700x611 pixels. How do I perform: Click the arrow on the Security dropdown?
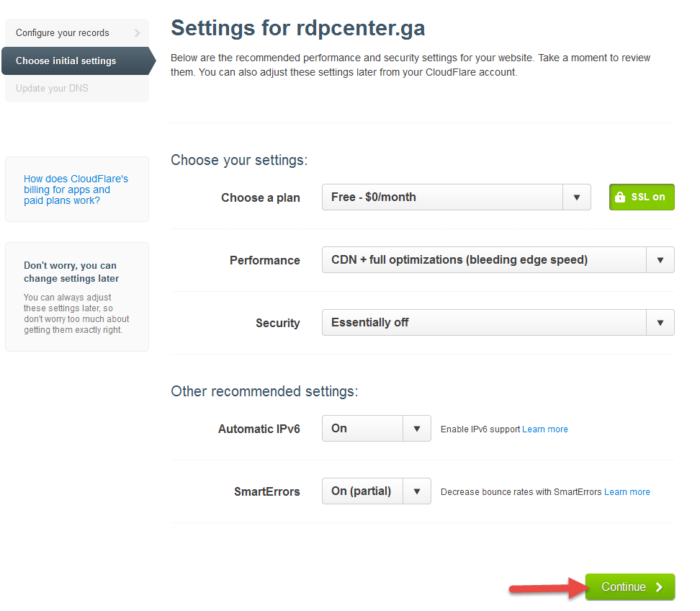click(x=660, y=323)
